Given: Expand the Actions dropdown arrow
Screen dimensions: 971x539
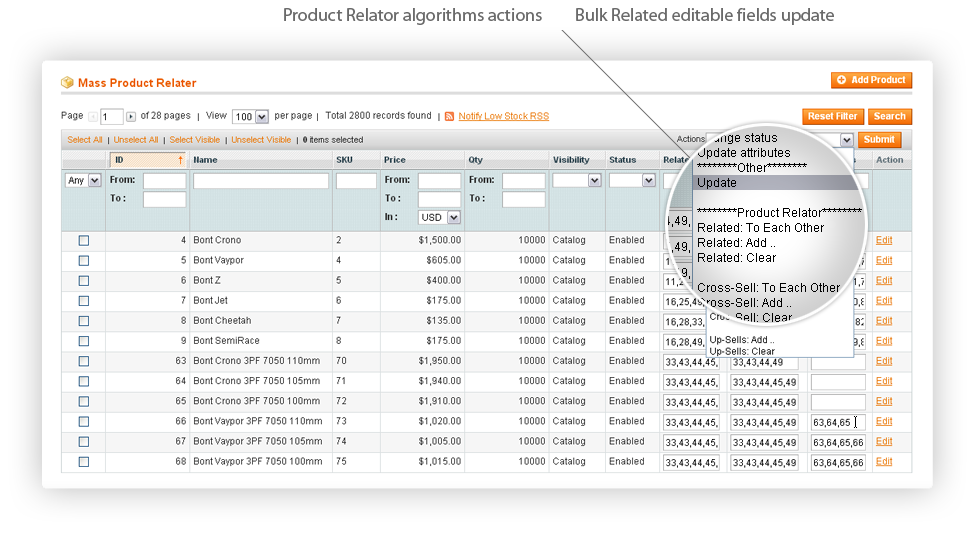Looking at the screenshot, I should [847, 140].
